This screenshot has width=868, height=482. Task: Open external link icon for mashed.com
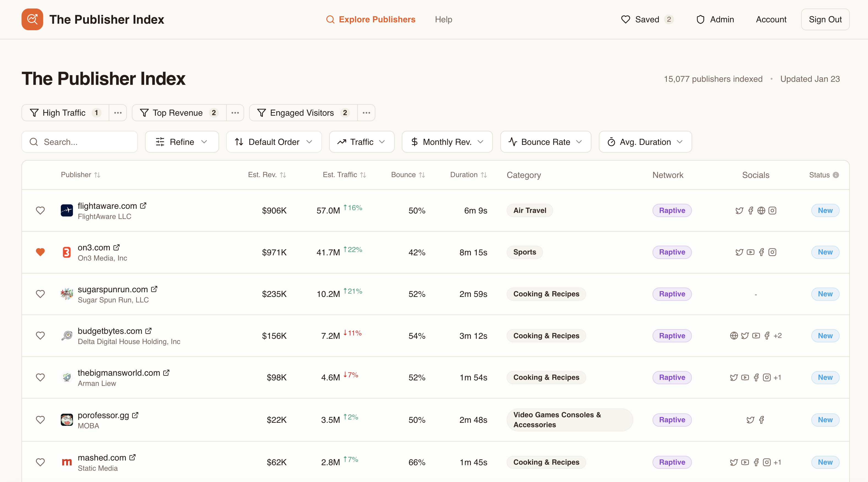133,457
